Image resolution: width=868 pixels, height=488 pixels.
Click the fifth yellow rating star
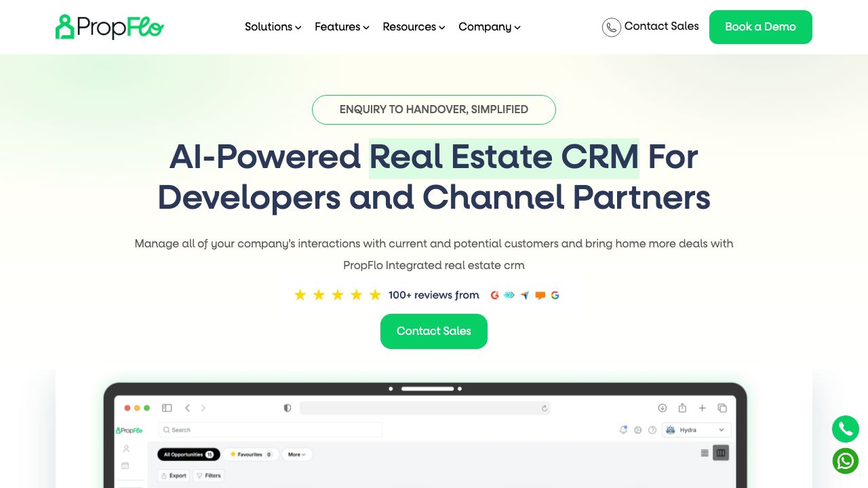coord(375,295)
